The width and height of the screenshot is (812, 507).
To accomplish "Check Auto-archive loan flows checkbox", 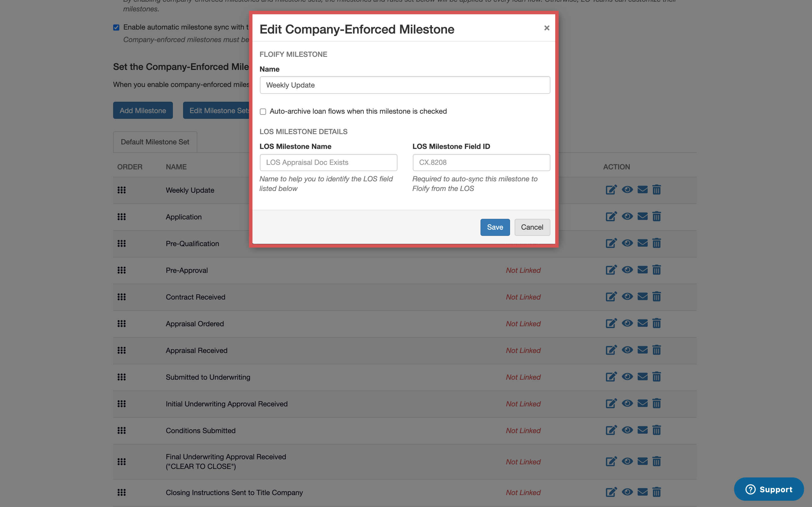I will click(x=263, y=111).
